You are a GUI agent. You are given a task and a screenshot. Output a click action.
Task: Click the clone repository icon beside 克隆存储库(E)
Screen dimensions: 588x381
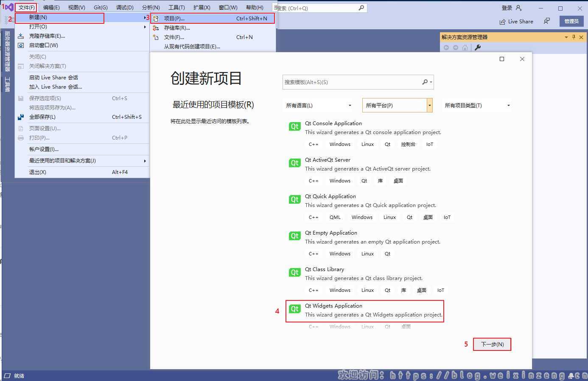[21, 36]
